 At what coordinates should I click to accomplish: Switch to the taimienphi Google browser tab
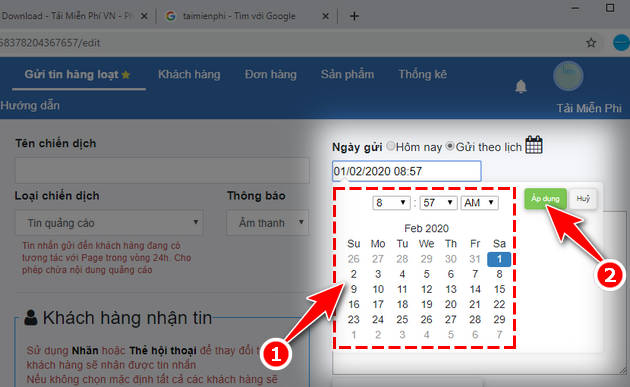click(x=239, y=16)
